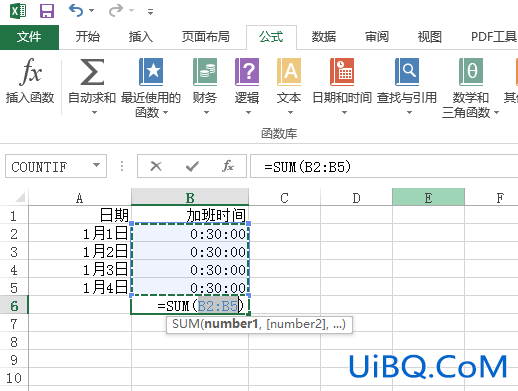This screenshot has width=518, height=391.
Task: Open 最近使用的函数 star book icon
Action: pos(151,72)
